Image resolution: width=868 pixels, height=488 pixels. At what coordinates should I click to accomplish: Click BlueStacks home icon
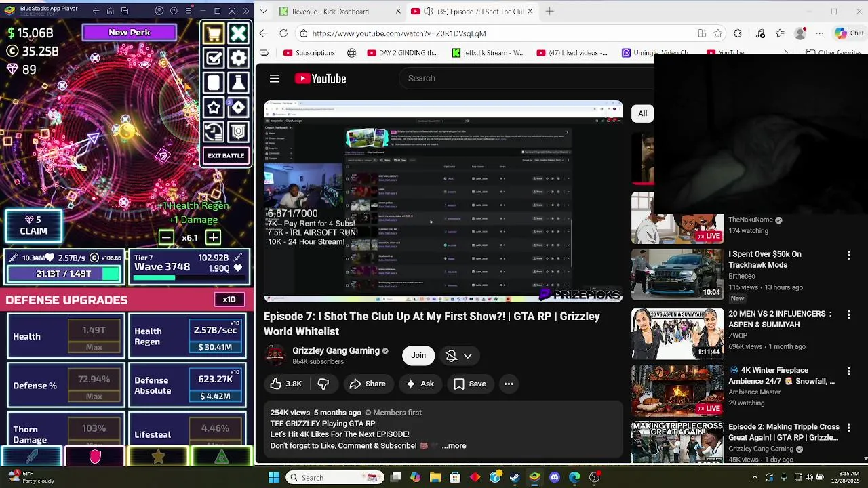tap(111, 11)
